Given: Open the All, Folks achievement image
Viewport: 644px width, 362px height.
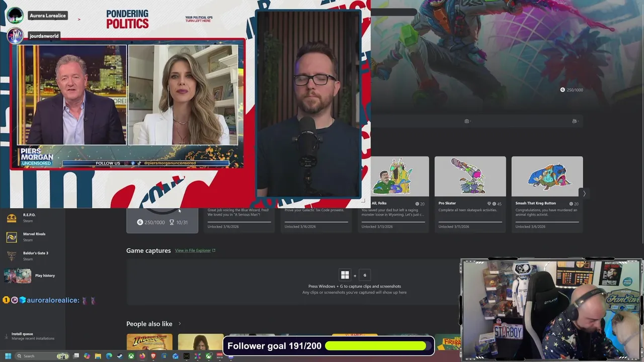Looking at the screenshot, I should coord(400,176).
